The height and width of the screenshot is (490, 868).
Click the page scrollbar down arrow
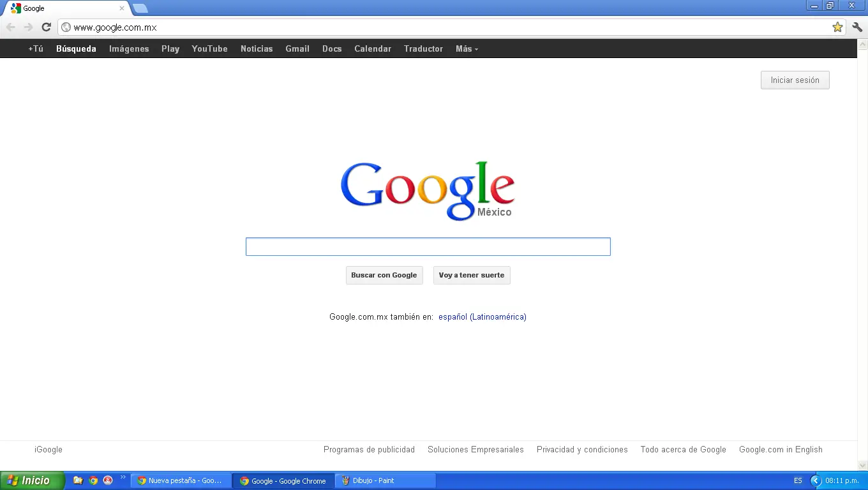click(x=863, y=465)
